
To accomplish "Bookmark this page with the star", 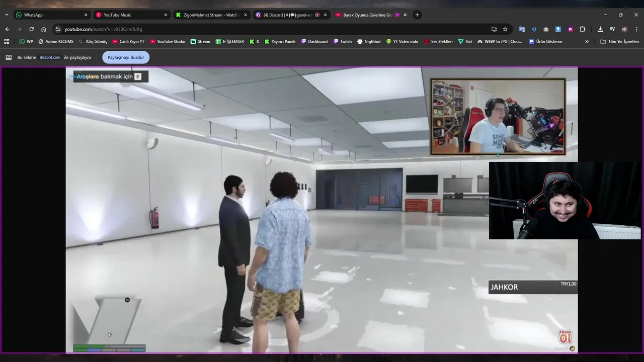I will [x=505, y=29].
